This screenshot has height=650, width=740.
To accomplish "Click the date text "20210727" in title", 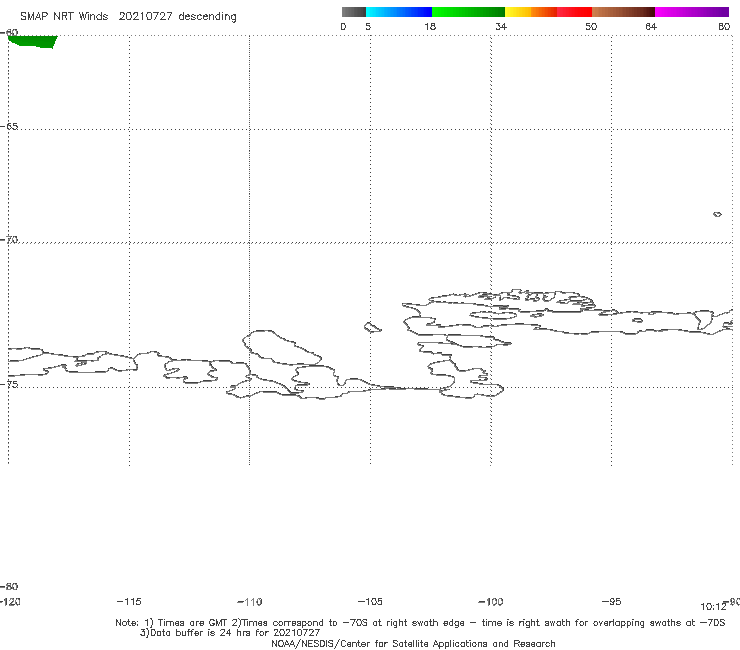I will 145,16.
